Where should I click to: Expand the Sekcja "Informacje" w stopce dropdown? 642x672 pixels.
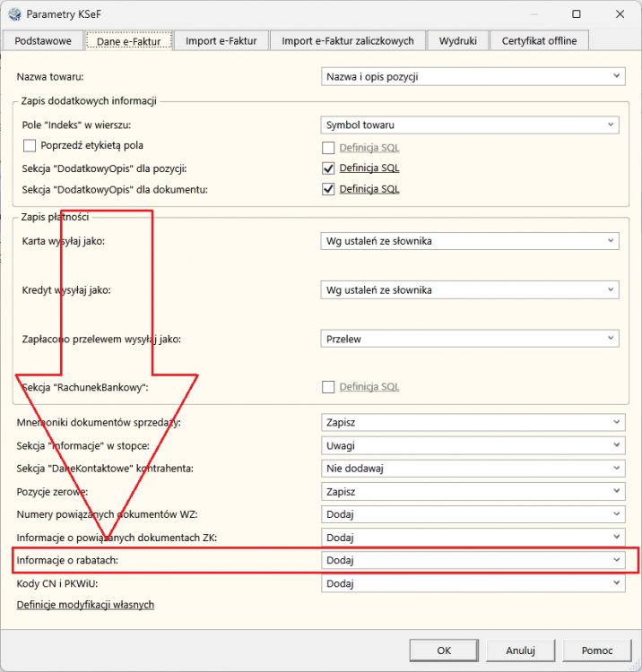tap(473, 445)
